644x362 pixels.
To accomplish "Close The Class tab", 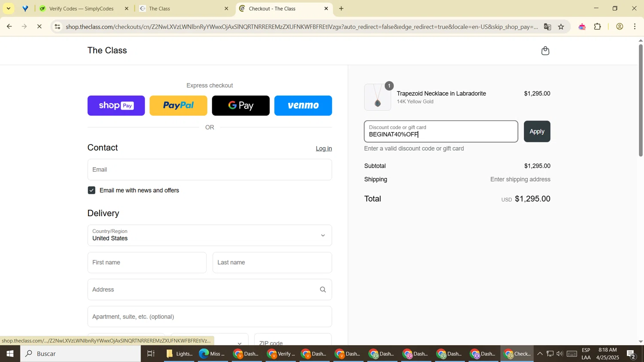I will (x=227, y=9).
